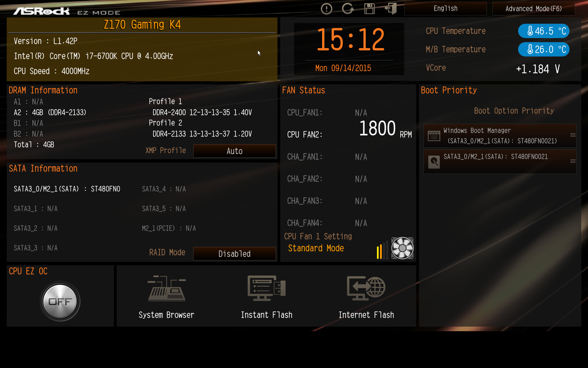Switch to Advanced Mode (F6)
This screenshot has width=588, height=368.
[x=533, y=9]
